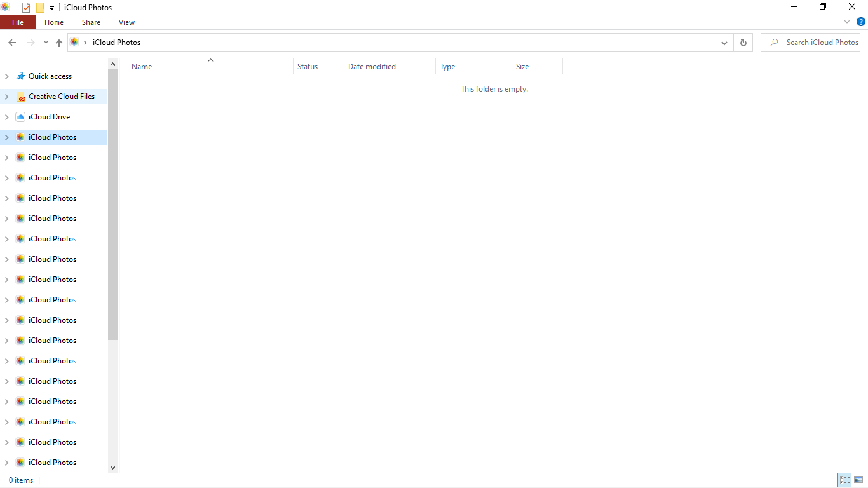
Task: Expand the Quick access tree node
Action: pos(7,76)
